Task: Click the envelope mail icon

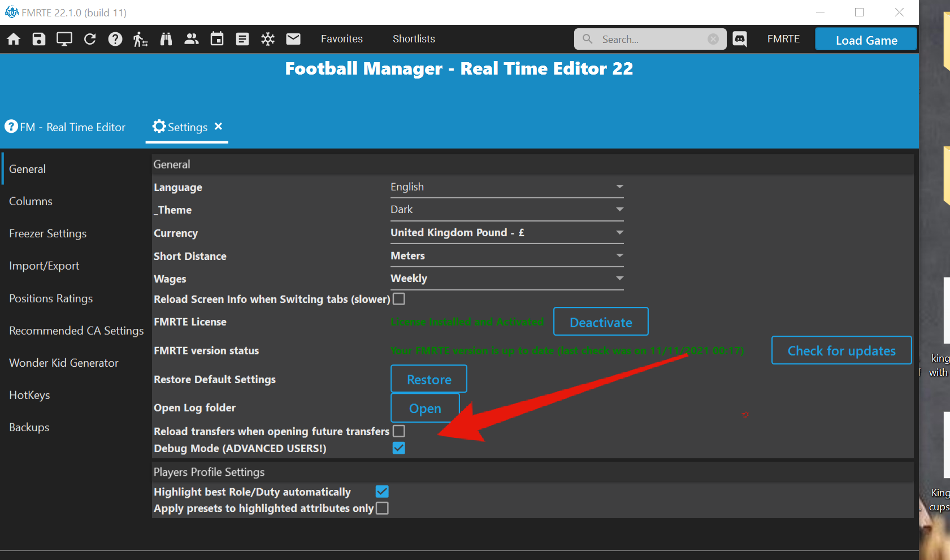Action: point(293,39)
